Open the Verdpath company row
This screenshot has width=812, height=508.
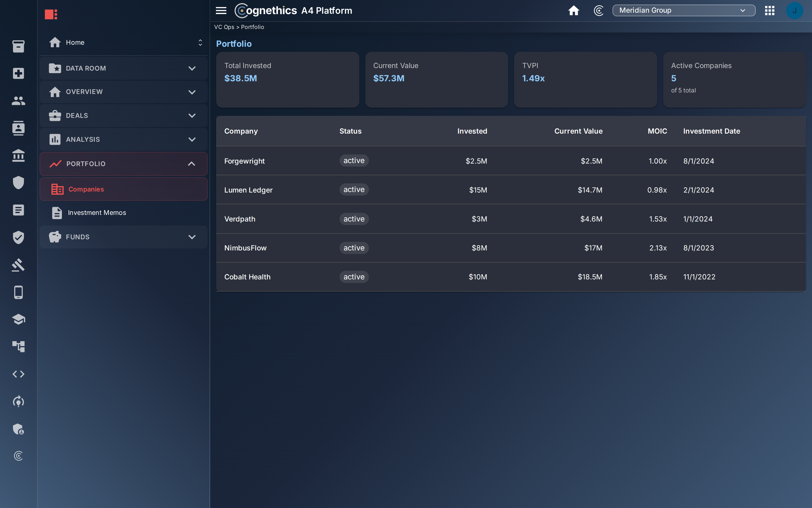click(x=511, y=219)
